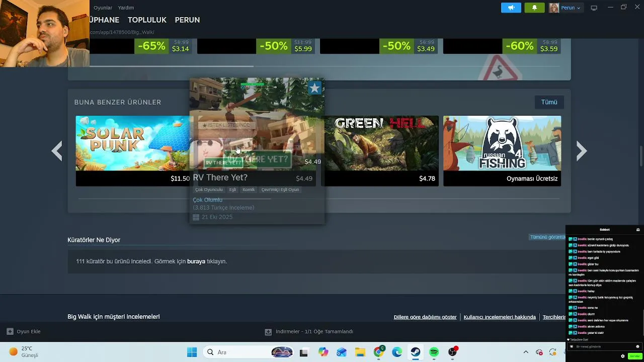Open the Solarpunk game thumbnail
644x362 pixels.
pos(132,143)
